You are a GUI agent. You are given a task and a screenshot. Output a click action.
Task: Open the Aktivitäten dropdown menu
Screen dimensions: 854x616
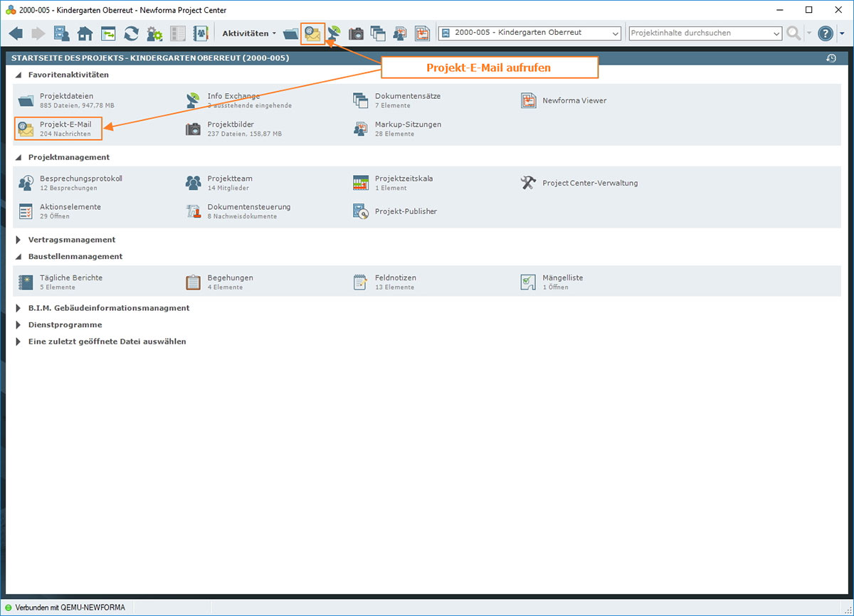249,33
